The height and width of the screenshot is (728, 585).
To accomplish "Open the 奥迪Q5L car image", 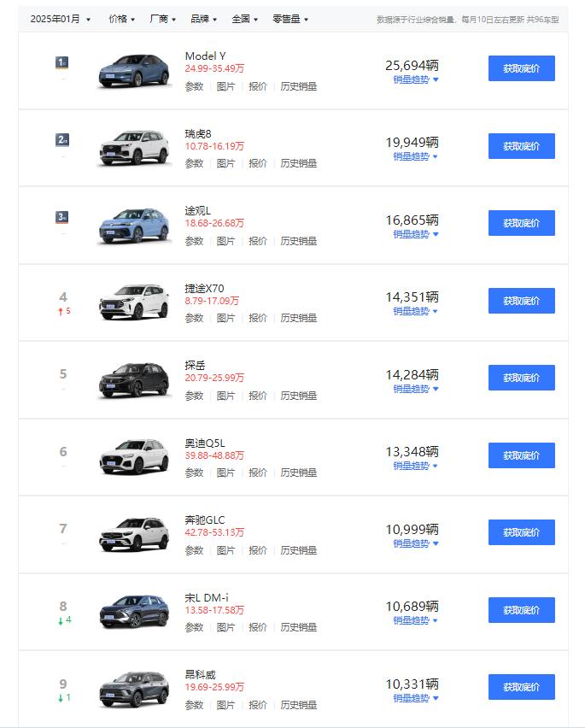I will click(133, 457).
